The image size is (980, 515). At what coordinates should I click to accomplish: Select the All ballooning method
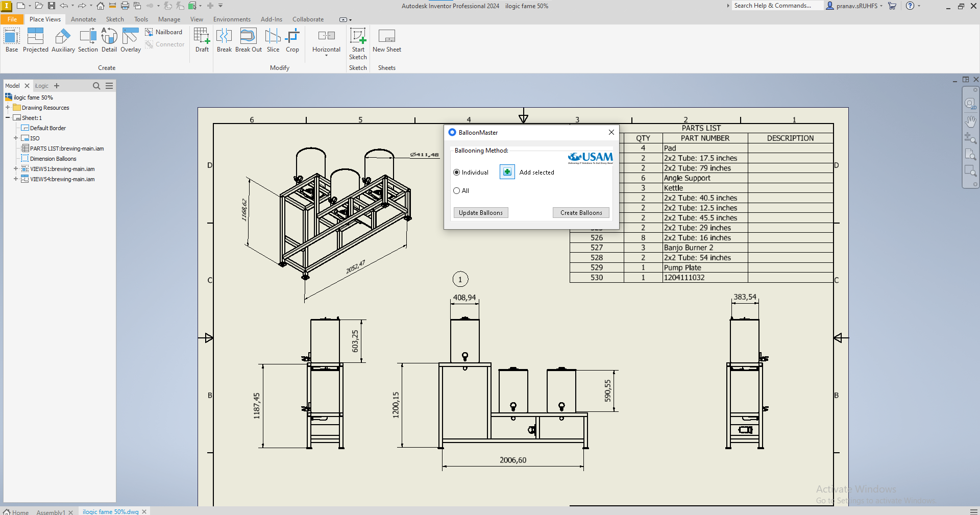coord(457,191)
